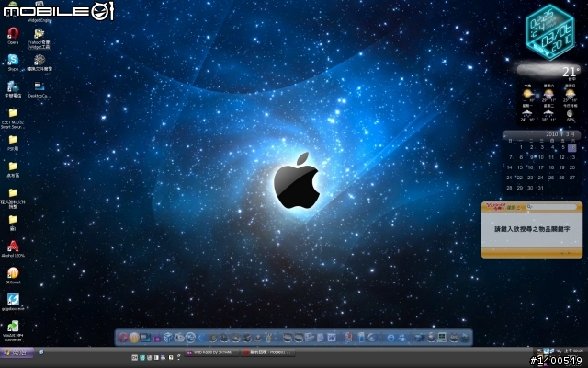Click the 21° current temperature in weather widget

point(570,72)
